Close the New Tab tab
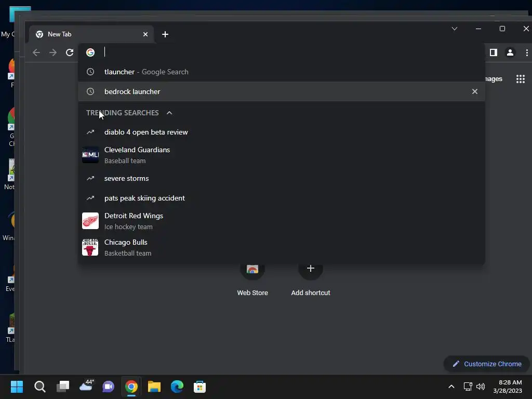 click(145, 34)
